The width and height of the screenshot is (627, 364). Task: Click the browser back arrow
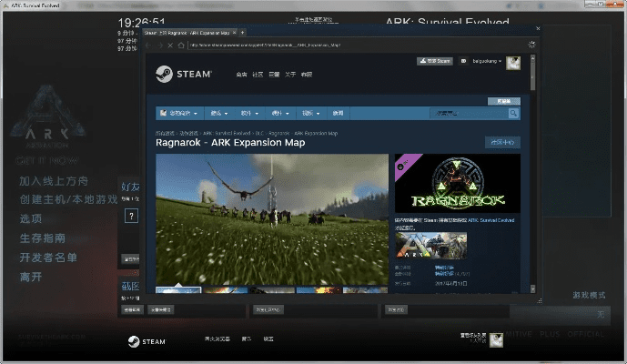pos(150,45)
